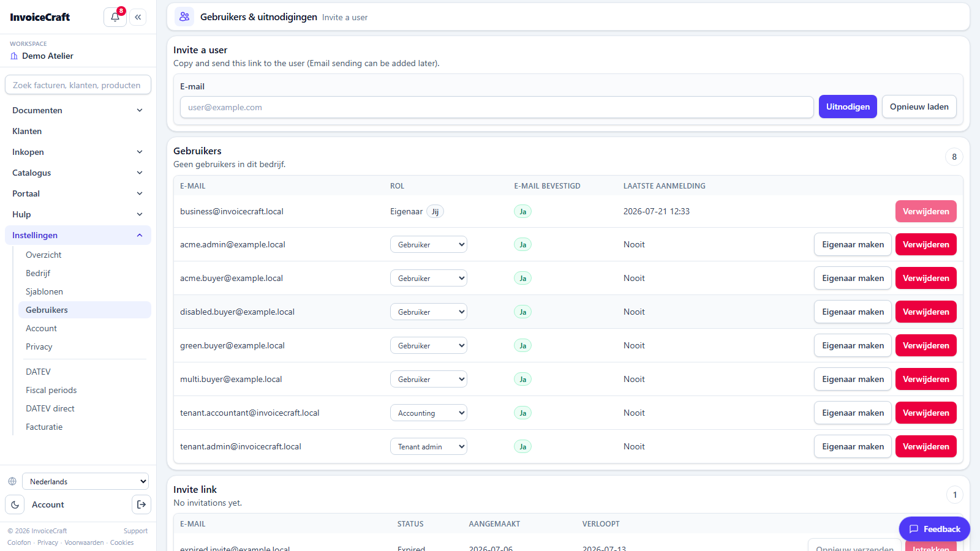This screenshot has width=980, height=551.
Task: Click the Invite link count badge '1'
Action: tap(954, 495)
